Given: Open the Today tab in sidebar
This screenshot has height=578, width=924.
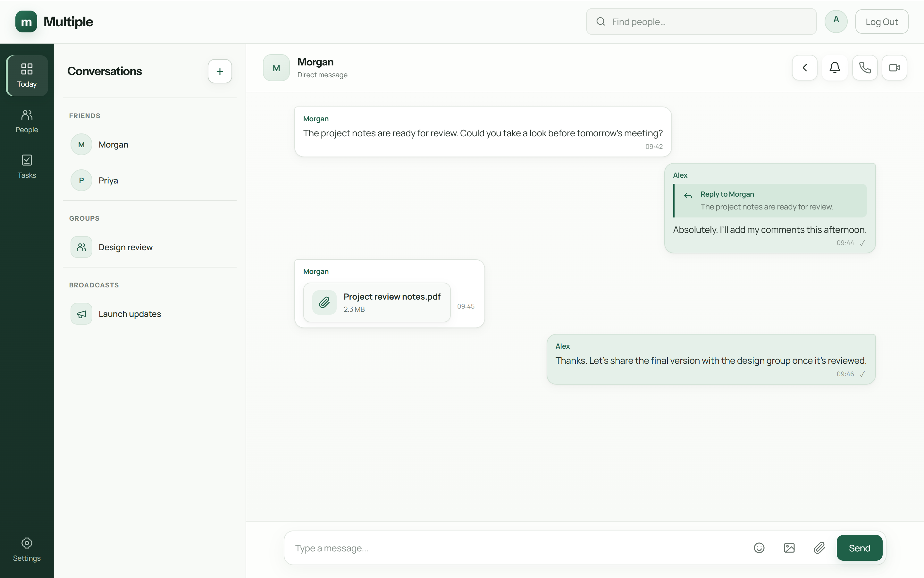Looking at the screenshot, I should (x=27, y=75).
